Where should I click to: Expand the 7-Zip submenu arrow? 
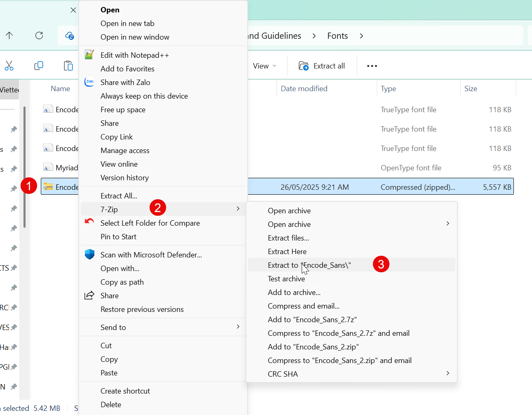coord(238,209)
